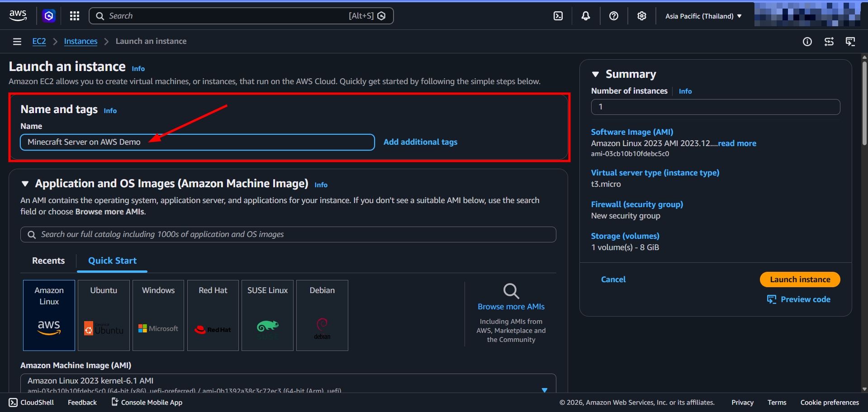Open Firewall (security group) link

coord(637,204)
